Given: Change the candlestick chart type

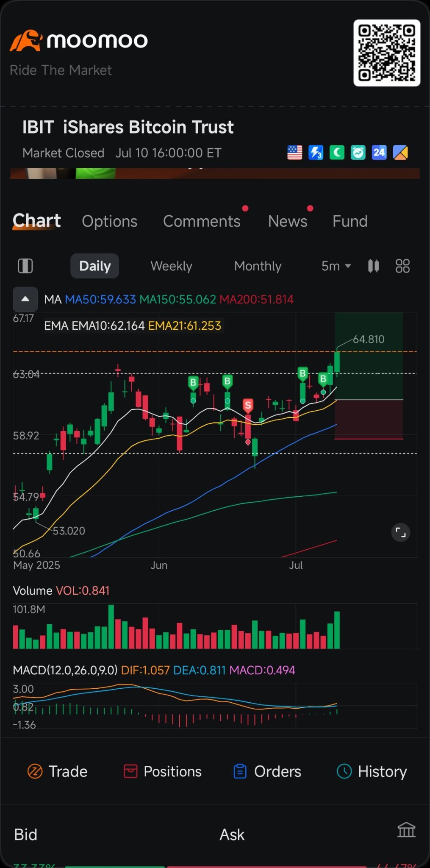Looking at the screenshot, I should (374, 266).
